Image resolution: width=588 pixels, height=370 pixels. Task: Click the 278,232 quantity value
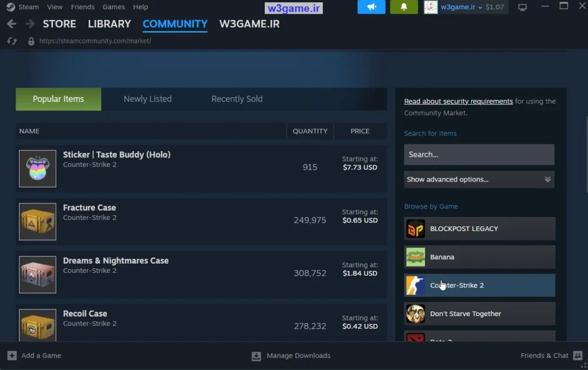(310, 326)
